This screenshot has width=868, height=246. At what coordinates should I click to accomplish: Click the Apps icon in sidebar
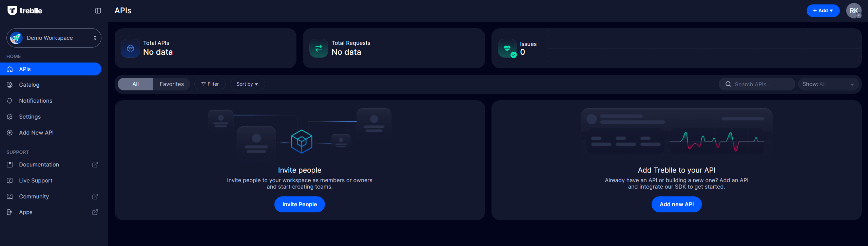point(10,212)
